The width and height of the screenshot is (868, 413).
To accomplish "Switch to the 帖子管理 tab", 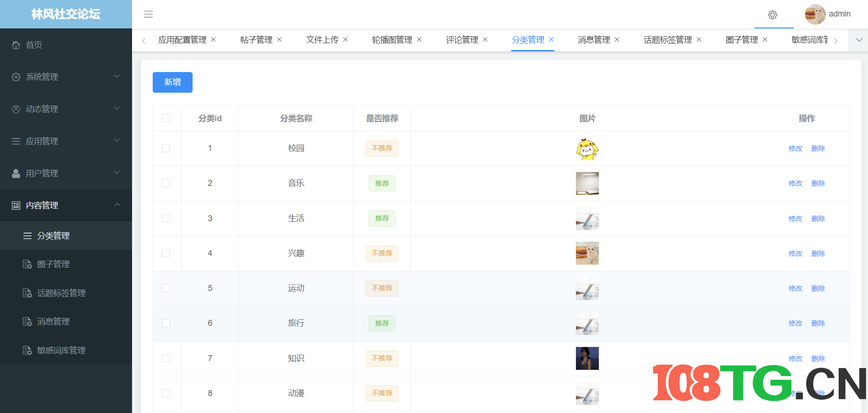I will tap(256, 39).
